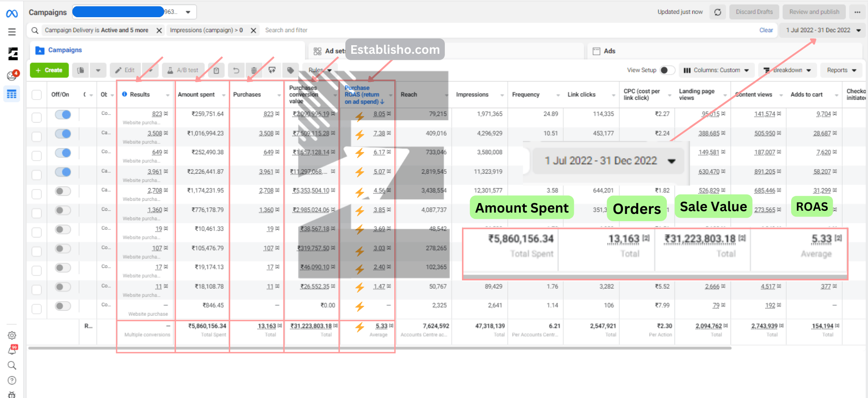Click the undo arrow icon in the toolbar
This screenshot has height=398, width=868.
click(x=236, y=71)
